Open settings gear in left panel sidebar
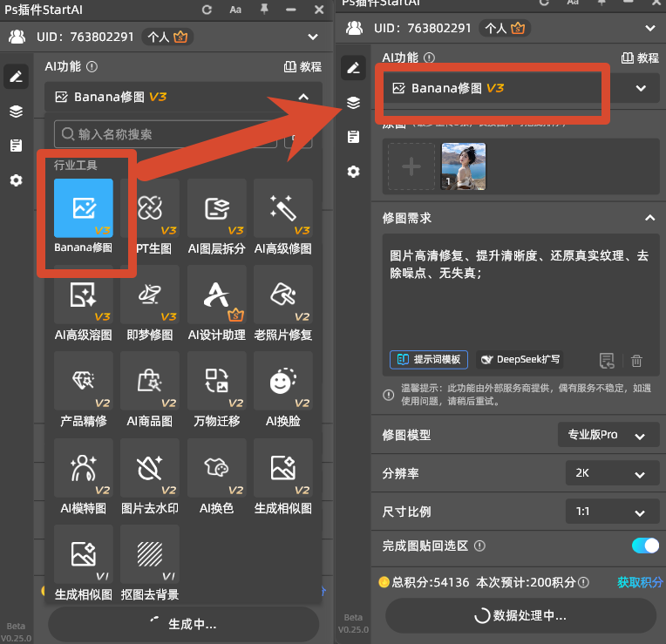This screenshot has height=644, width=666. (x=17, y=180)
